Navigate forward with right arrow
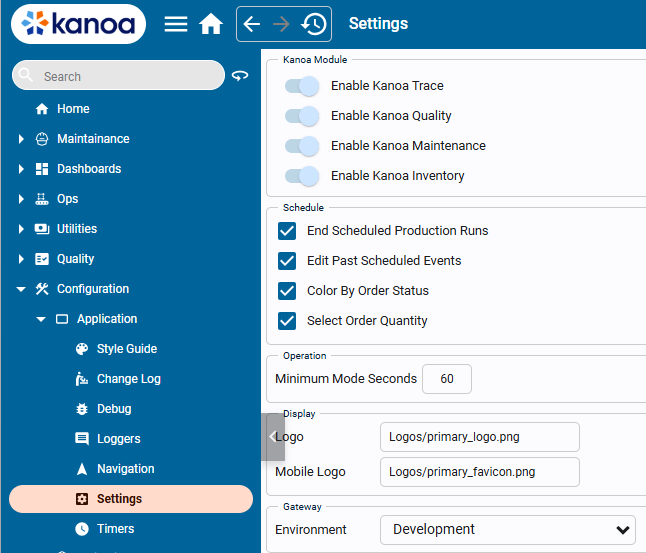Image resolution: width=646 pixels, height=553 pixels. click(281, 24)
